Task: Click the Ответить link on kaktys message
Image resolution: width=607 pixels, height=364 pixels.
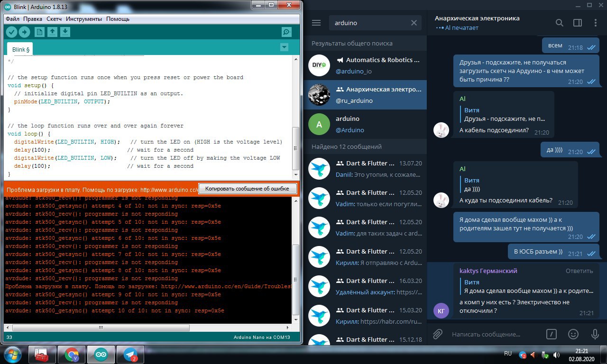Action: 579,271
